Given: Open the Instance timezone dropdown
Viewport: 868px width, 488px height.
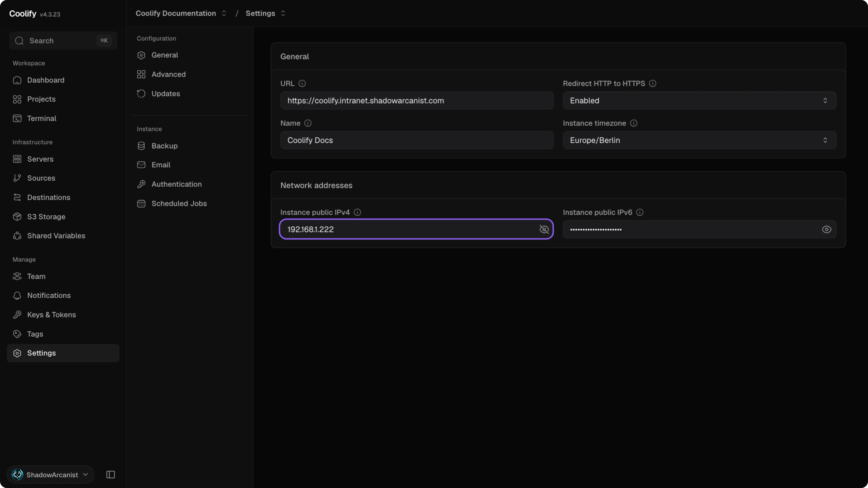Looking at the screenshot, I should 700,140.
